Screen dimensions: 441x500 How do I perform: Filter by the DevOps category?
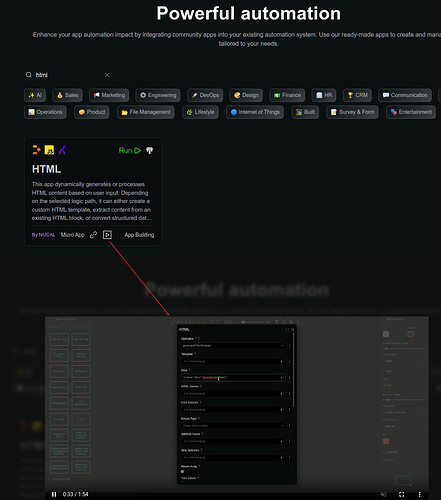(205, 95)
